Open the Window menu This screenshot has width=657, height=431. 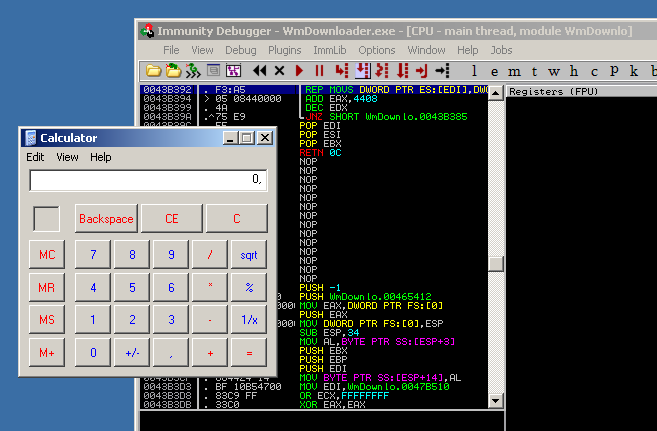point(426,50)
